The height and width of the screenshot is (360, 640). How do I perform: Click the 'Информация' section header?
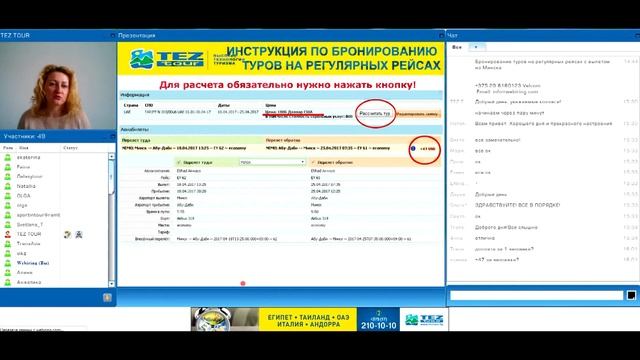click(281, 95)
